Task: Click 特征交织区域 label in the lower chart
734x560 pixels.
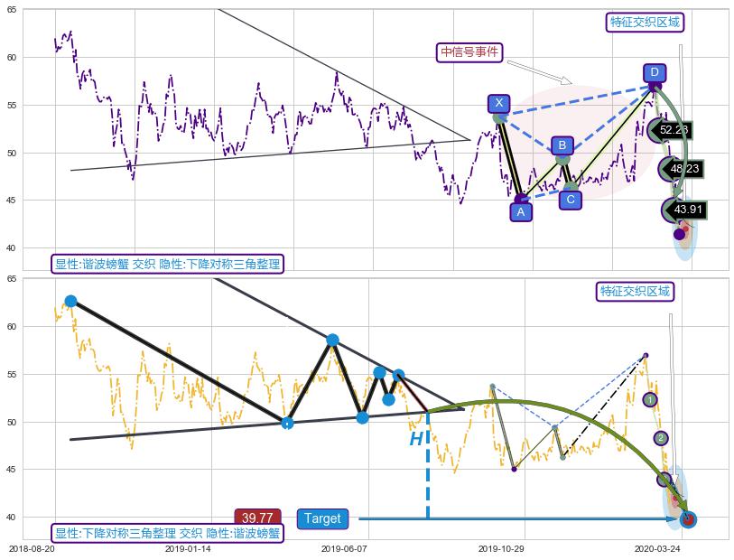Action: click(x=636, y=291)
